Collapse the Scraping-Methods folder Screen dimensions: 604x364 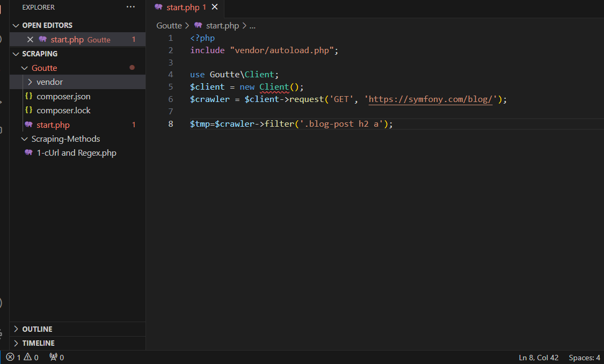[65, 139]
